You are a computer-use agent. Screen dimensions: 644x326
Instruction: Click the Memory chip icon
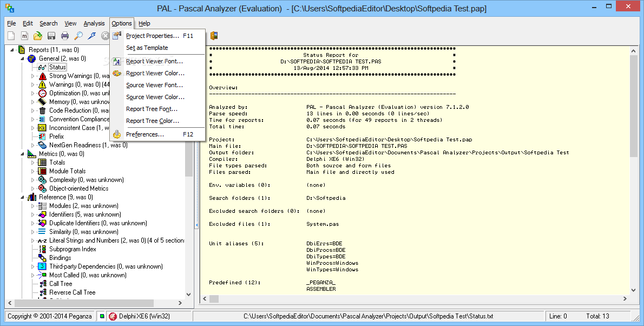42,102
